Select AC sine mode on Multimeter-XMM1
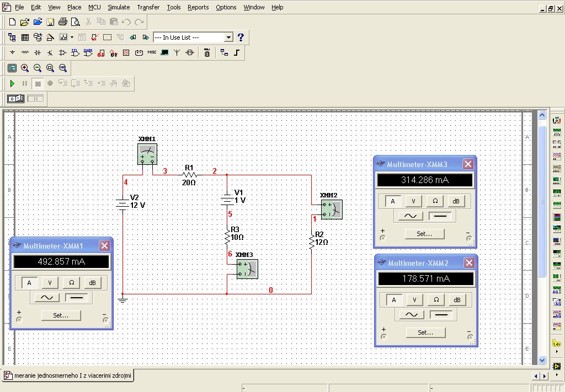Viewport: 565px width, 392px height. 47,298
